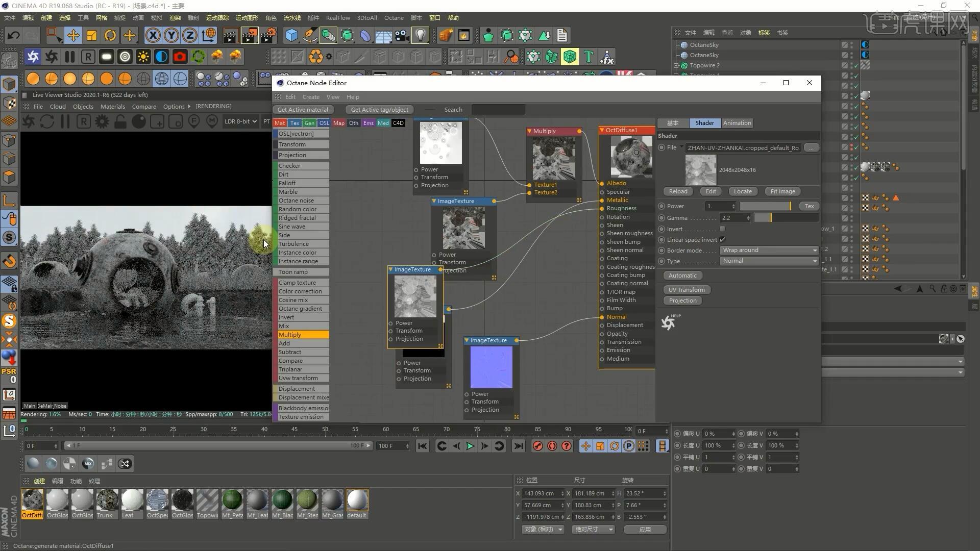Play animation forward
Viewport: 980px width, 551px height.
coord(470,446)
